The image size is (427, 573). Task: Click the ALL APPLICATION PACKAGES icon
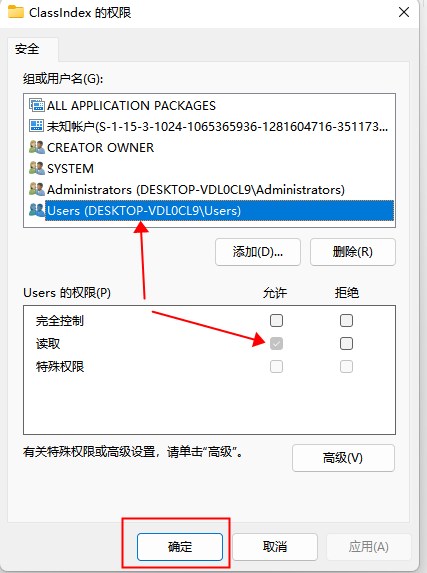pyautogui.click(x=37, y=105)
